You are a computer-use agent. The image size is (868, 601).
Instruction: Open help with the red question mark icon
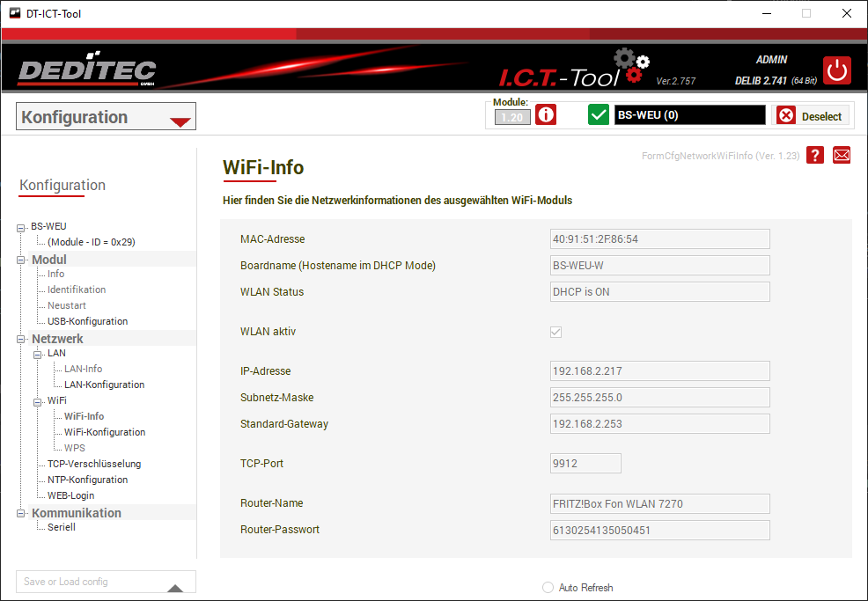coord(815,156)
